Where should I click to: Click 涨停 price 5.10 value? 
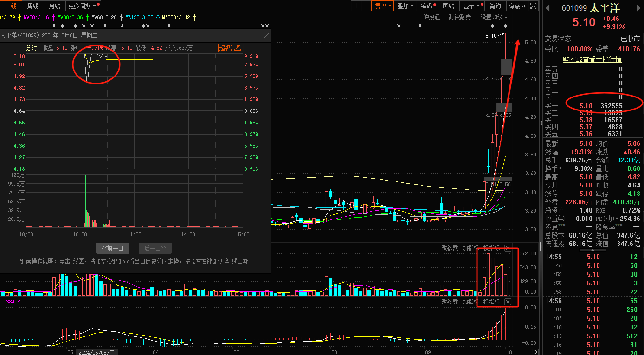[586, 194]
